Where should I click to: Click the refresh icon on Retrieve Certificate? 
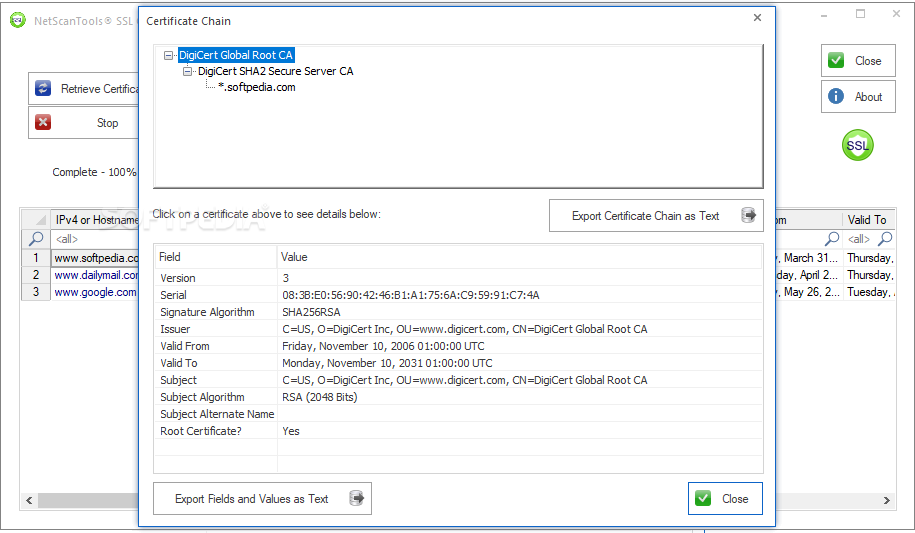(43, 88)
